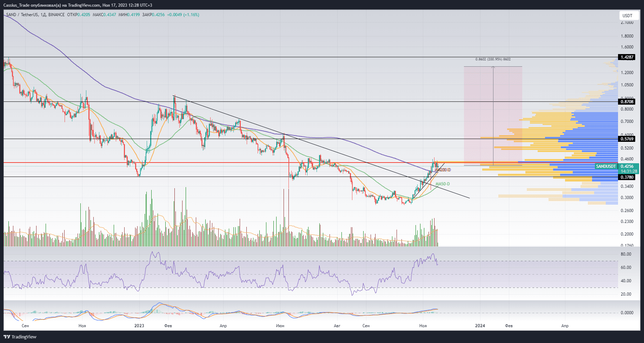Click the Фев label right after 2023
This screenshot has width=644, height=343.
pyautogui.click(x=168, y=326)
